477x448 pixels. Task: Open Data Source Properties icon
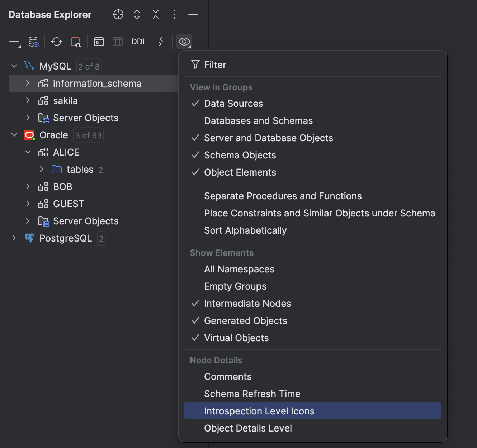(x=33, y=42)
